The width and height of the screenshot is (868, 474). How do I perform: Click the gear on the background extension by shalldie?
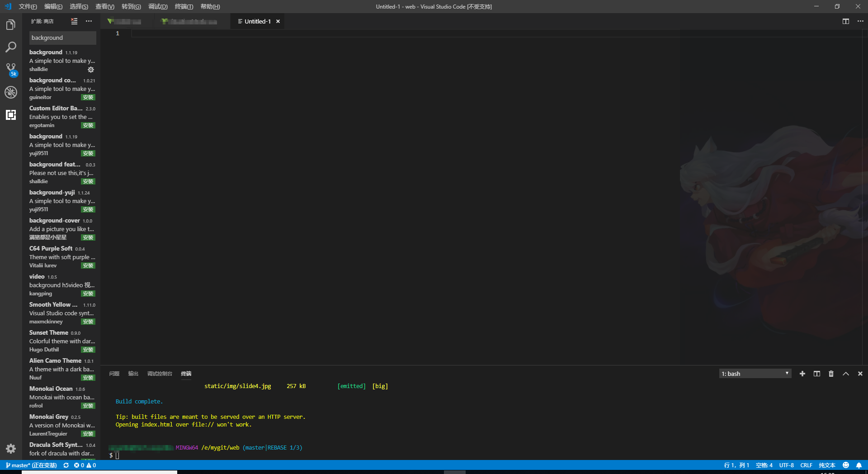(x=91, y=70)
